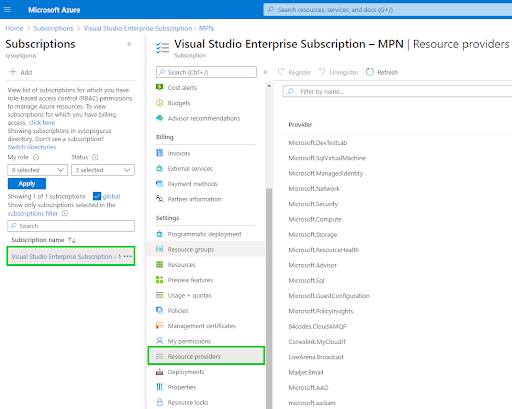Viewport: 512px width, 409px height.
Task: Select Microsoft.SqlVirtualMachine provider
Action: [327, 158]
